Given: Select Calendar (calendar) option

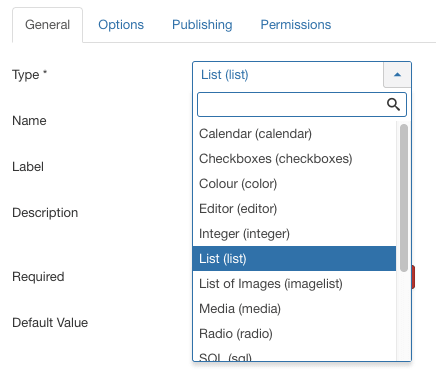Looking at the screenshot, I should point(294,134).
